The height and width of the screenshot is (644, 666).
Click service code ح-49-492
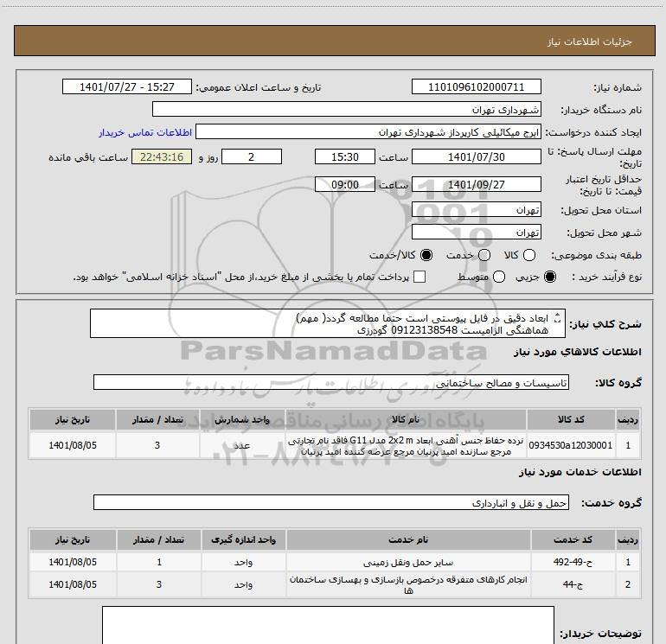(x=573, y=562)
